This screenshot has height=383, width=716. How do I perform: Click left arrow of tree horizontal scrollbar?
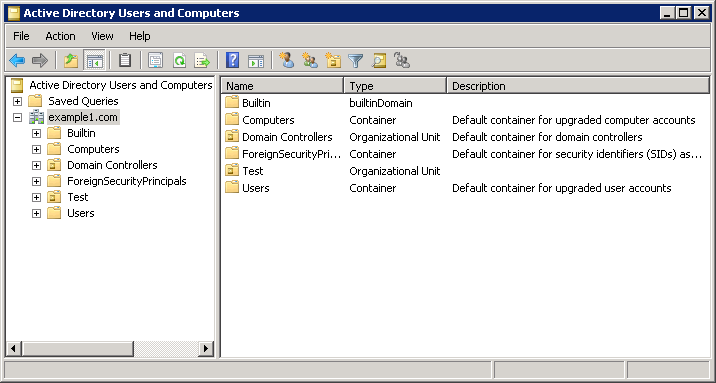(x=13, y=349)
